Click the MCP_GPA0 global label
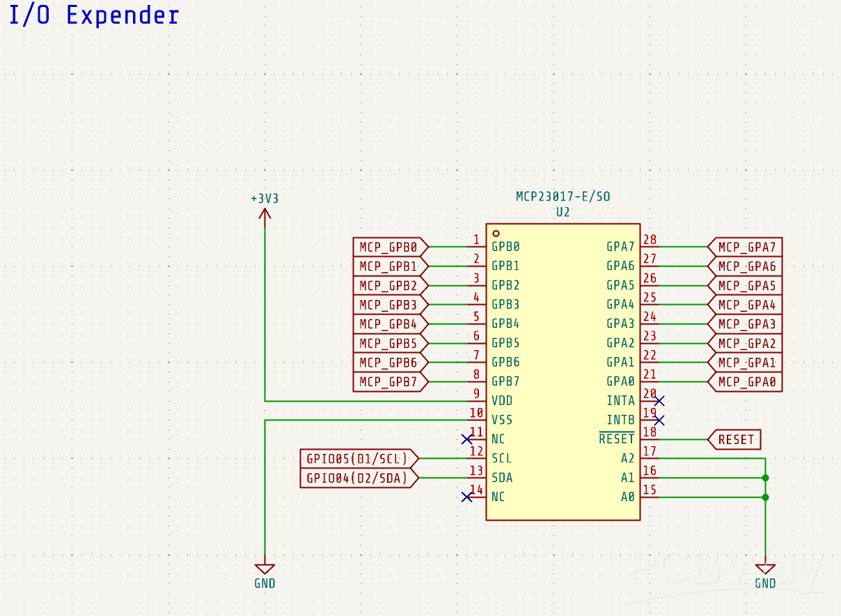The width and height of the screenshot is (841, 616). click(x=746, y=382)
